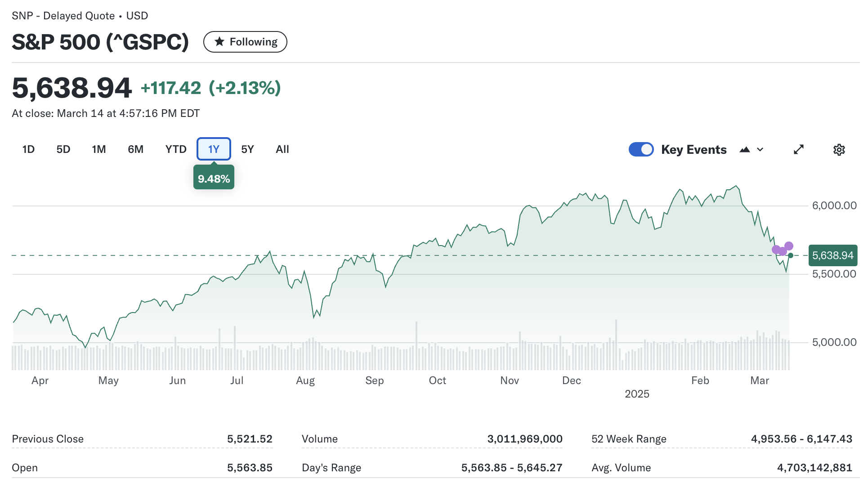
Task: Switch chart to 1M range
Action: tap(99, 149)
